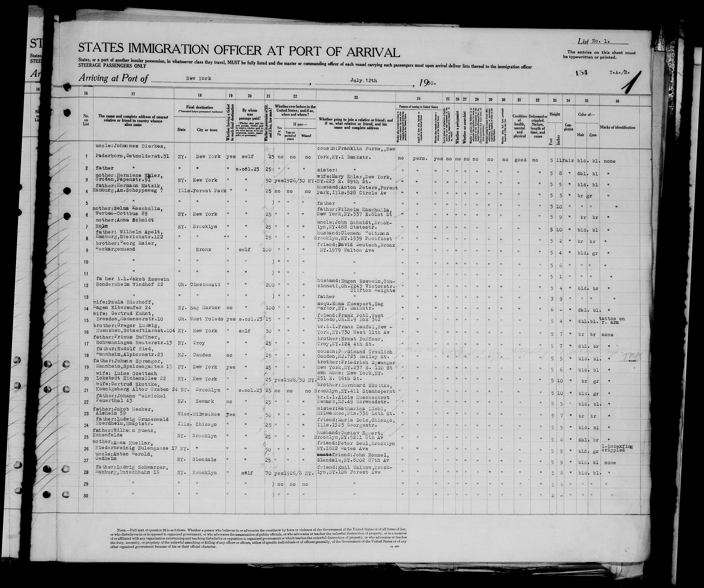Select 'cousin:Ferdinand Greulich' entry
This screenshot has width=704, height=588.
355,351
